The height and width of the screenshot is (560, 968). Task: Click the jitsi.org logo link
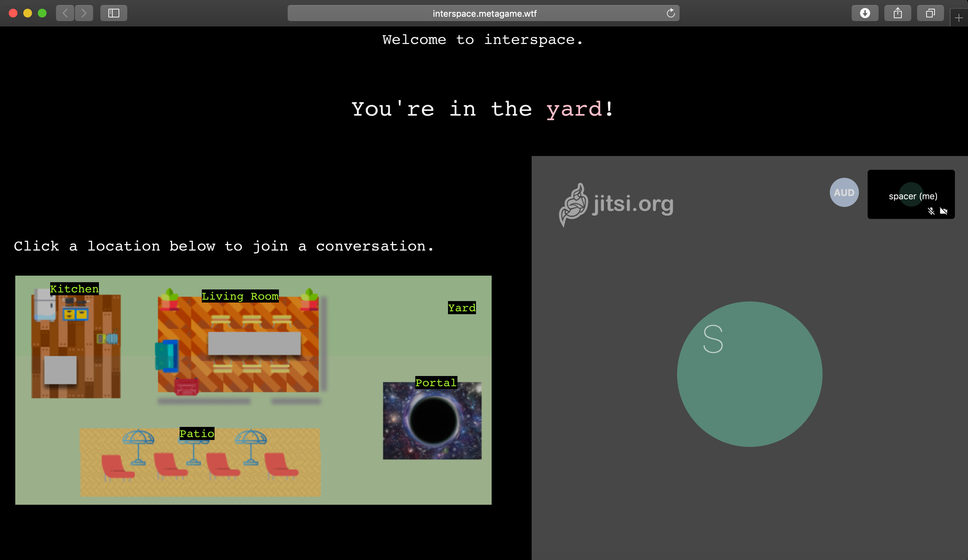click(616, 205)
